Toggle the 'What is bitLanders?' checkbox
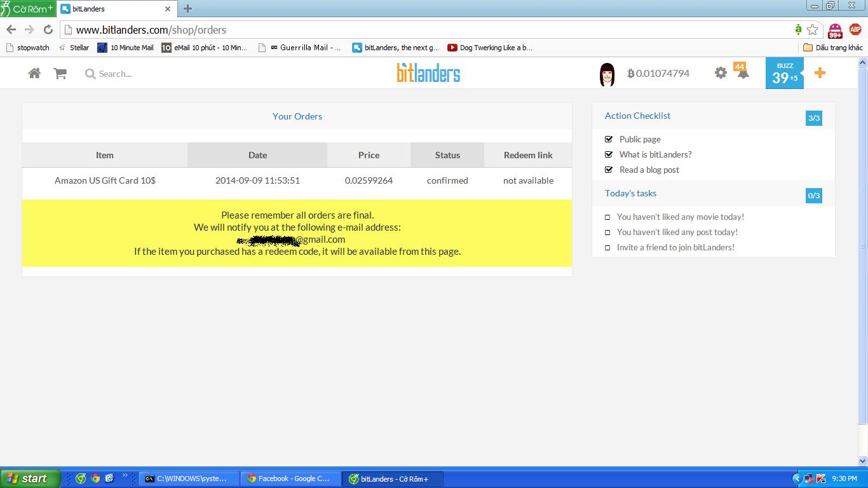Image resolution: width=868 pixels, height=488 pixels. coord(609,154)
